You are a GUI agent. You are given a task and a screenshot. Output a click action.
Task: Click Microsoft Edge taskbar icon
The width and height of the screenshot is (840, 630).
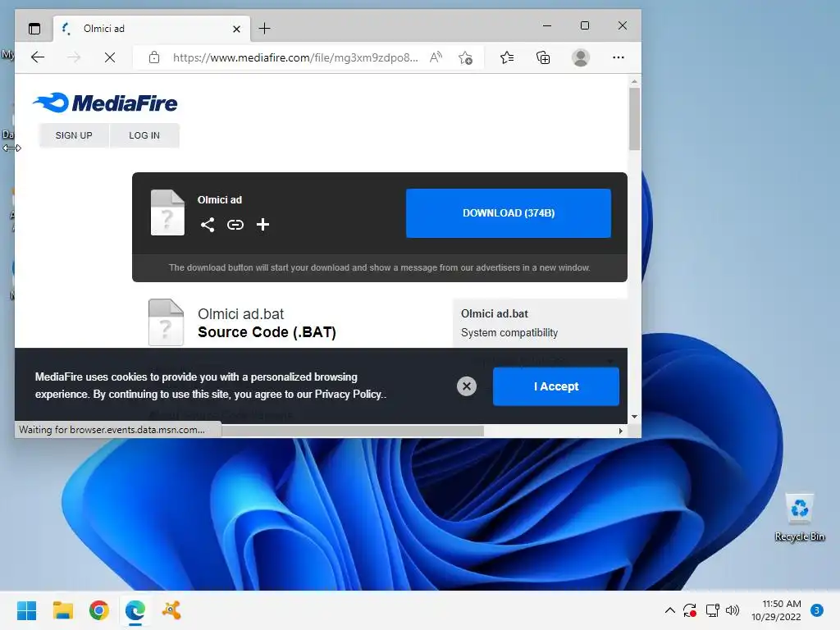[x=135, y=610]
